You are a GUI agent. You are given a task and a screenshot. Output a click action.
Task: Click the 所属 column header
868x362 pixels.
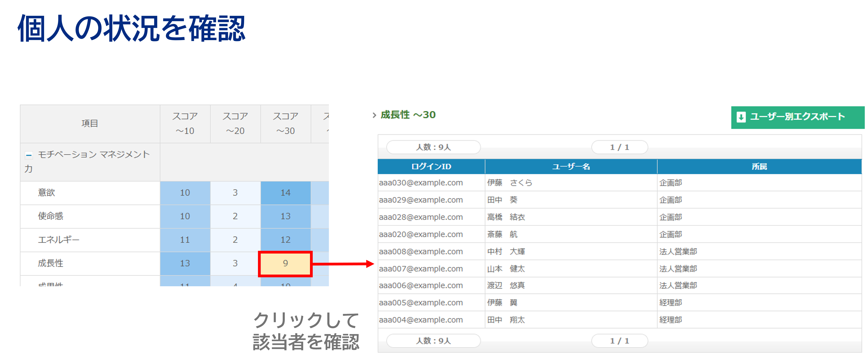click(x=759, y=166)
